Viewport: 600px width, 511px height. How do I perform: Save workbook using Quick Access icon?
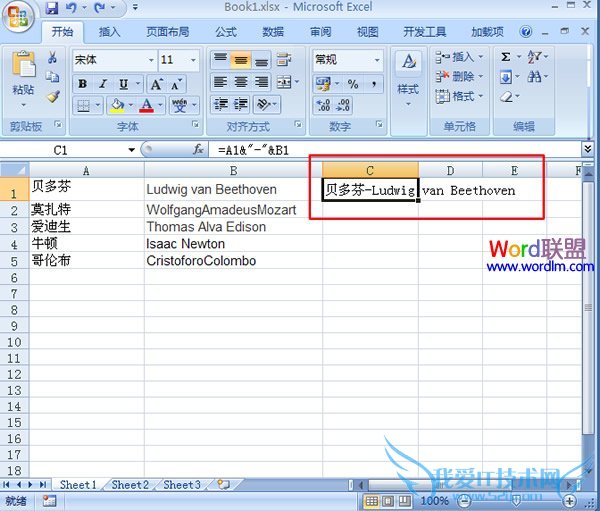pos(52,8)
